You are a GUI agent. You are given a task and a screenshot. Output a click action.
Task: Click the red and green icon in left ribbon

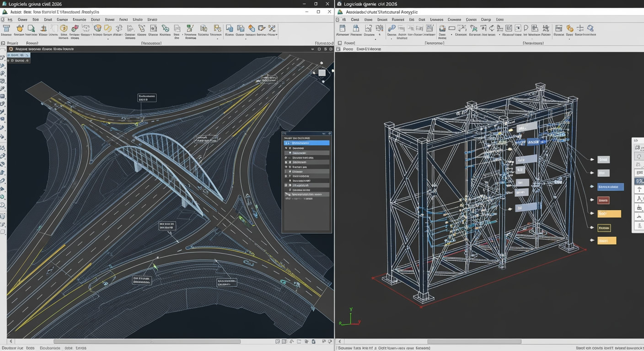pos(75,28)
